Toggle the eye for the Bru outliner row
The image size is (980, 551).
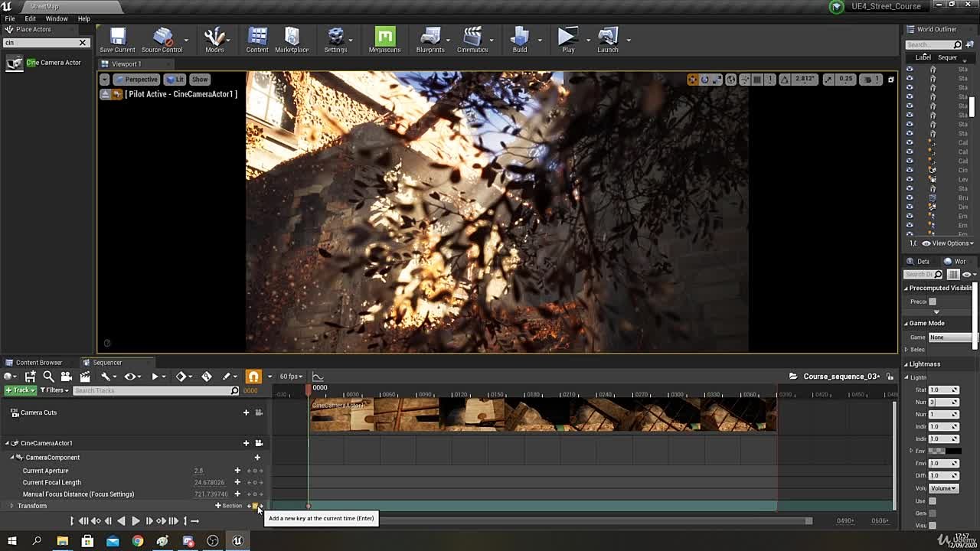(x=910, y=197)
